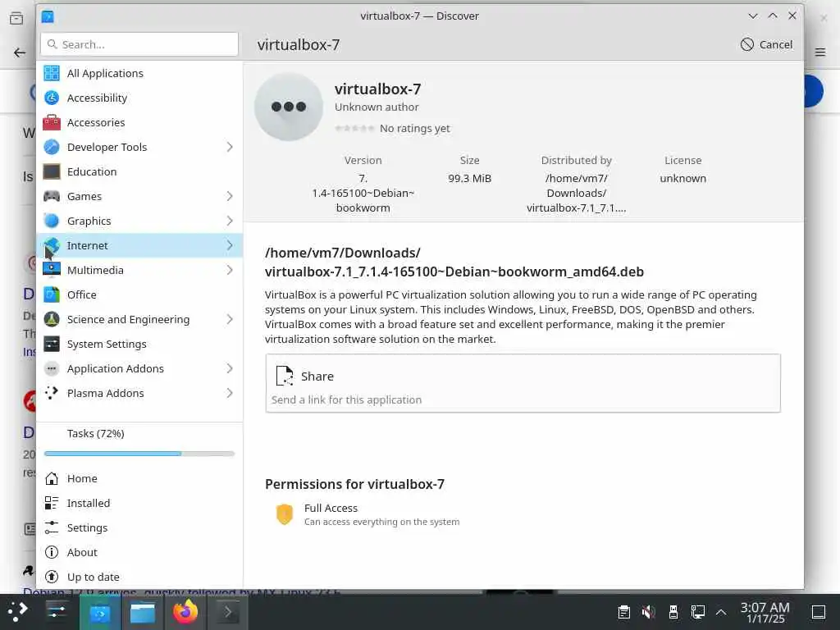840x630 pixels.
Task: Select the Accessibility category icon
Action: click(x=52, y=98)
